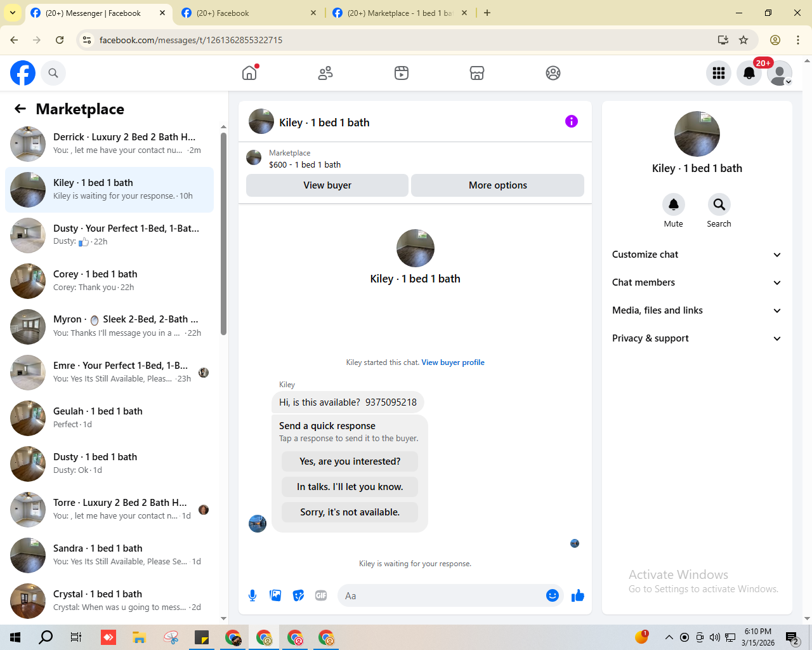Open Windows taskbar search
812x650 pixels.
46,637
